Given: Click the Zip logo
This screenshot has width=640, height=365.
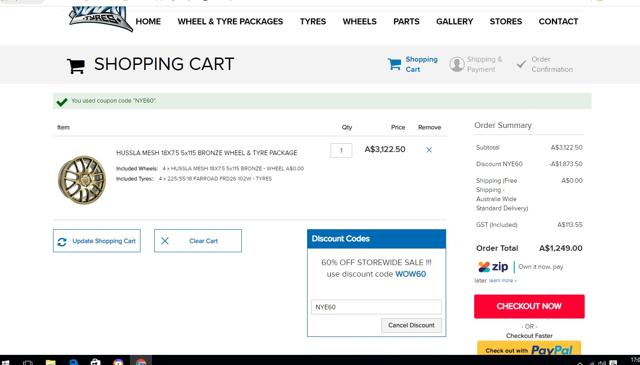Looking at the screenshot, I should point(493,267).
